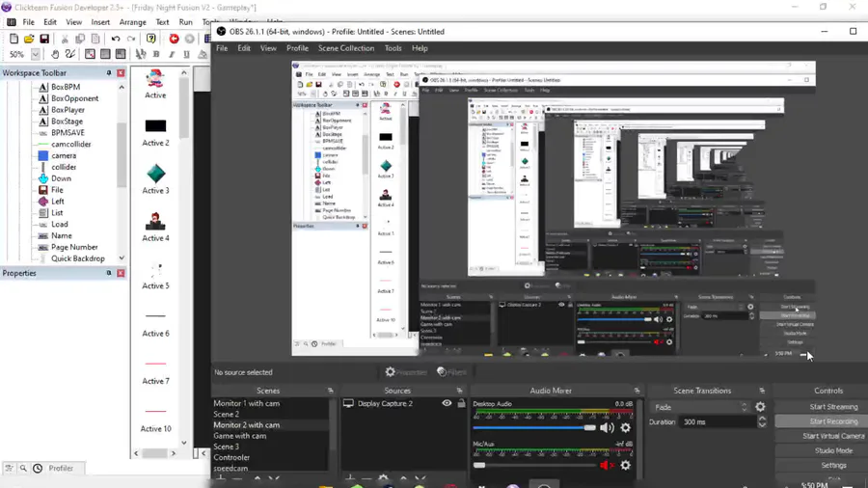Click object list scroll-down arrow
Screen dimensions: 868x488
(184, 443)
